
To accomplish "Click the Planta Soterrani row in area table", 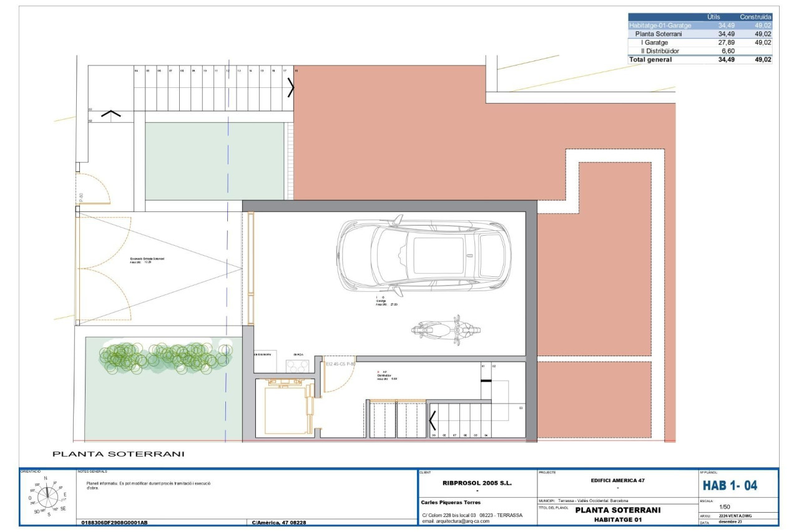I will click(700, 34).
